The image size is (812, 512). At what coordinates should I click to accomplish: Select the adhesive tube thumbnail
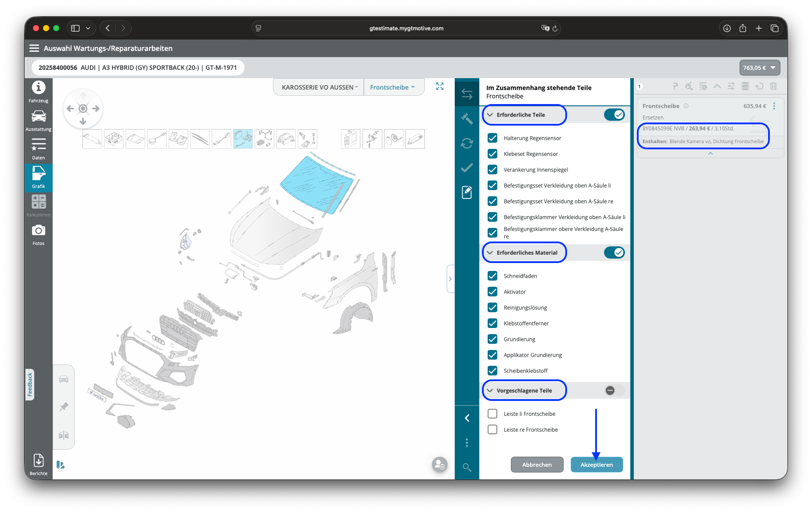tap(92, 139)
